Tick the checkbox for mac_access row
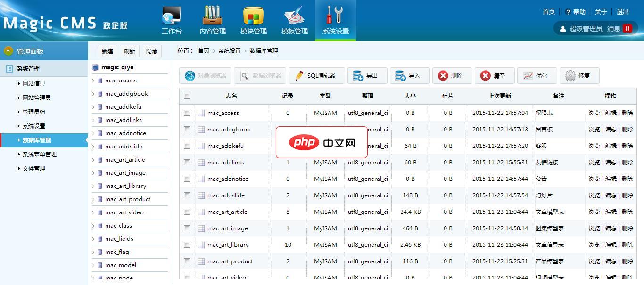This screenshot has width=644, height=285. [x=187, y=113]
